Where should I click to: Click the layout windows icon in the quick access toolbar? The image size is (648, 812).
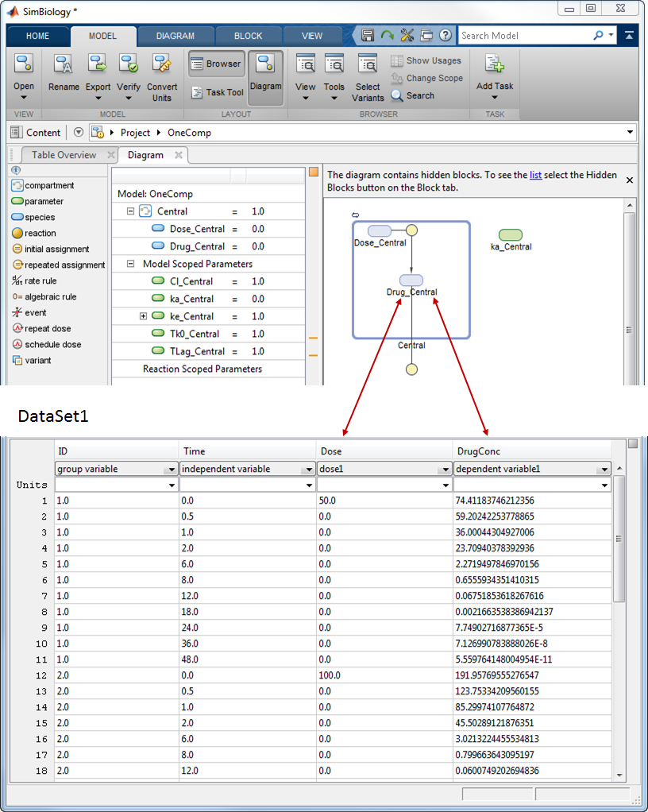(x=426, y=35)
